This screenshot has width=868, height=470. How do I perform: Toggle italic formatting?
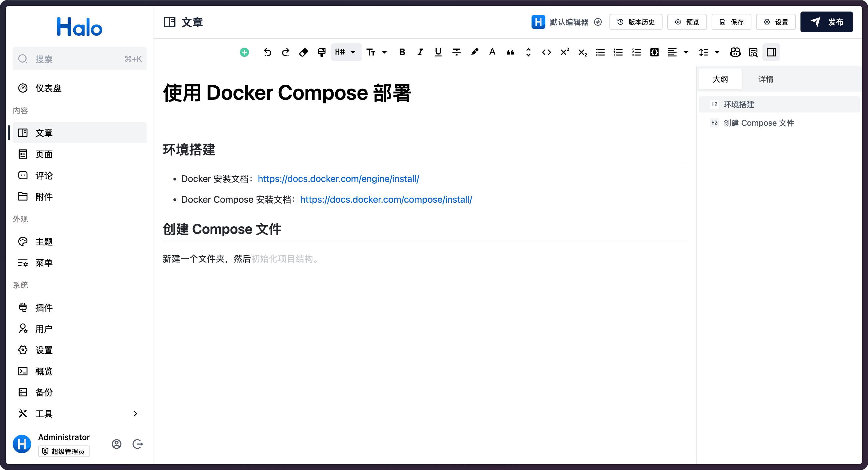coord(420,52)
